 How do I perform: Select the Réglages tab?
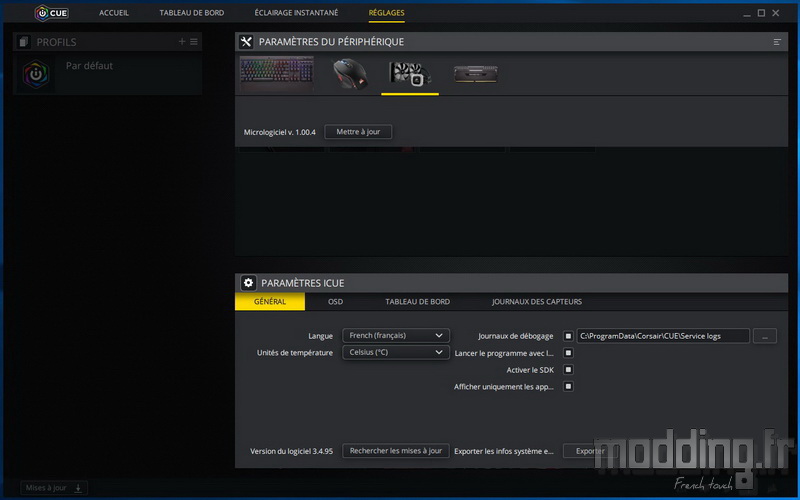[x=387, y=13]
